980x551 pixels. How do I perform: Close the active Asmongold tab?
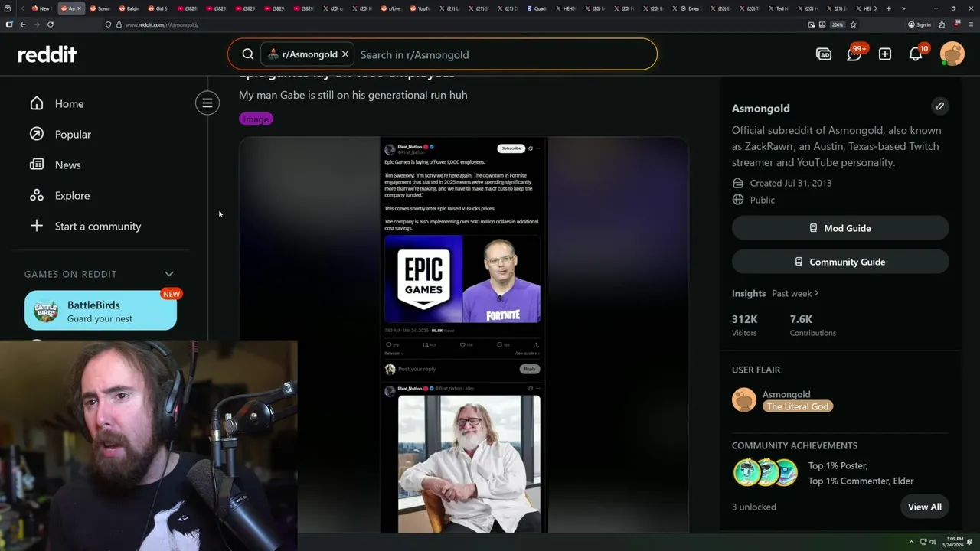coord(79,8)
